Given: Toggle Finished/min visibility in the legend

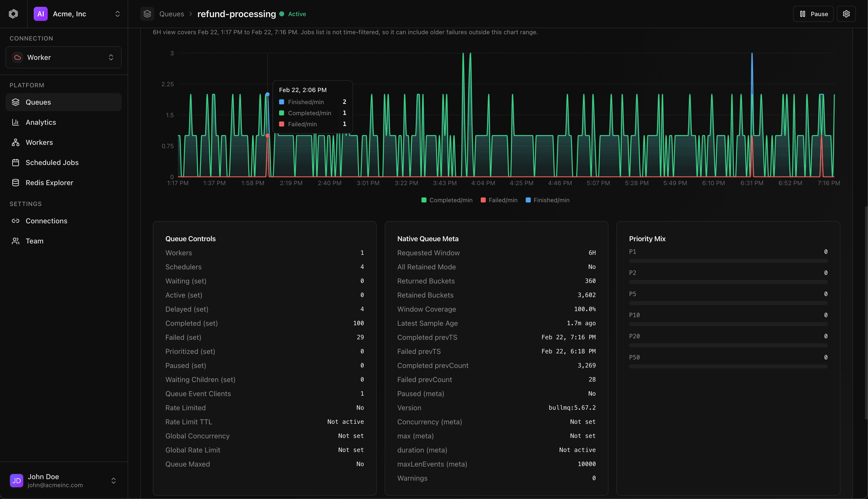Looking at the screenshot, I should tap(547, 200).
